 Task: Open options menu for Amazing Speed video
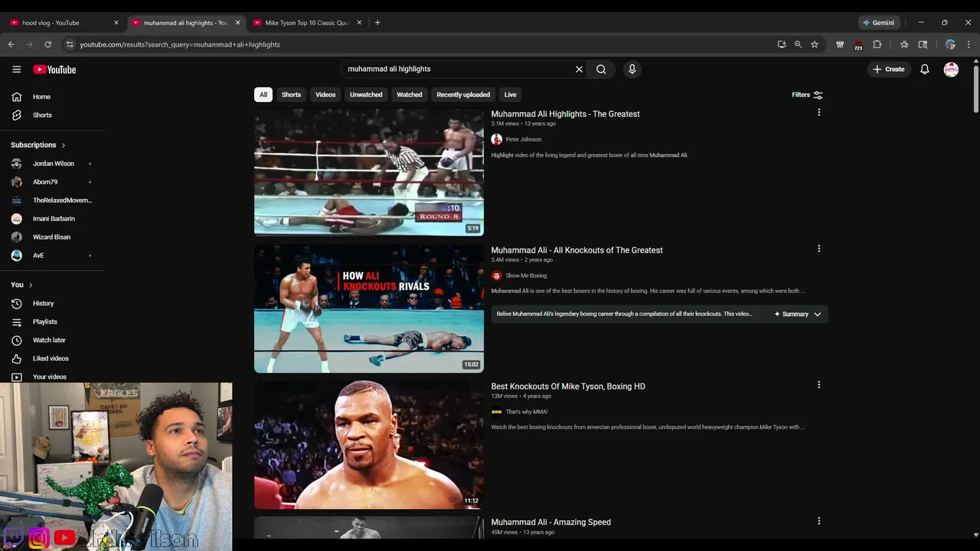point(818,521)
